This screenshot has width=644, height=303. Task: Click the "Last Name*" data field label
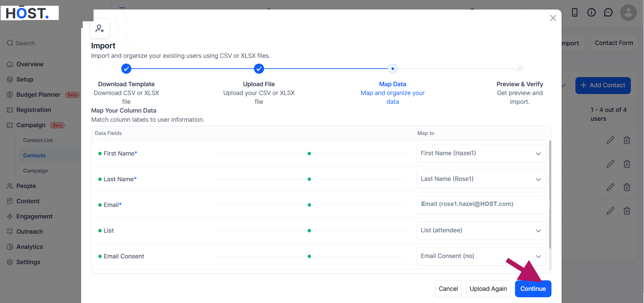[x=120, y=179]
